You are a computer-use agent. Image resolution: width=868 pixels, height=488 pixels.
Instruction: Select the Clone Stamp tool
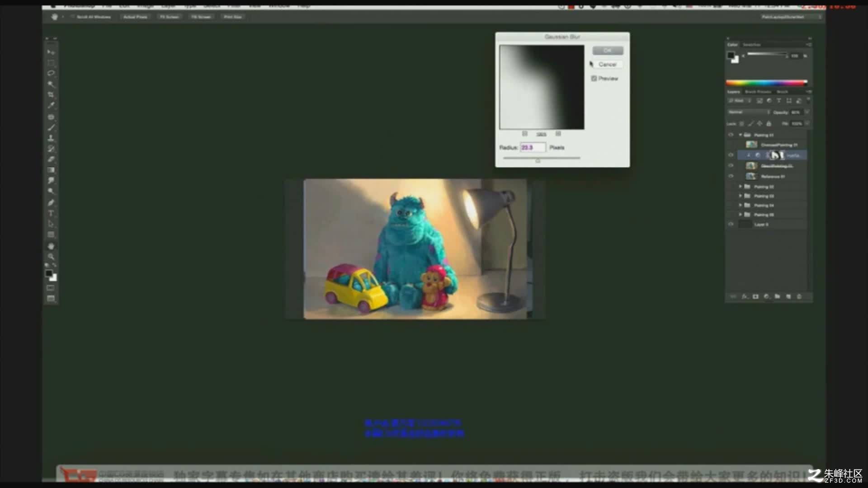pyautogui.click(x=51, y=138)
